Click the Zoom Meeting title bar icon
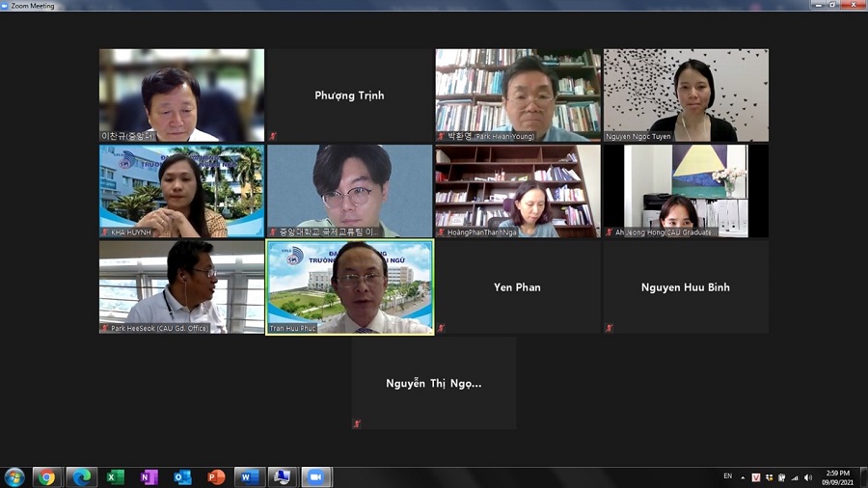Screen dimensions: 868x488 [6, 5]
